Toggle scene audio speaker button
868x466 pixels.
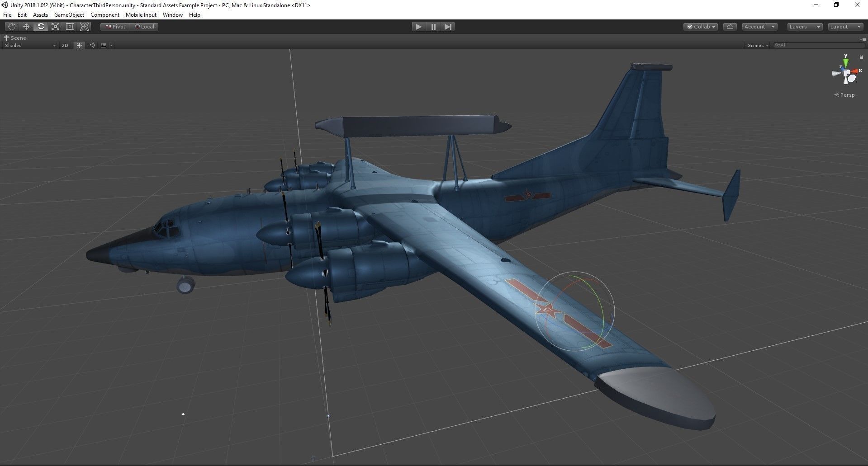pyautogui.click(x=92, y=45)
